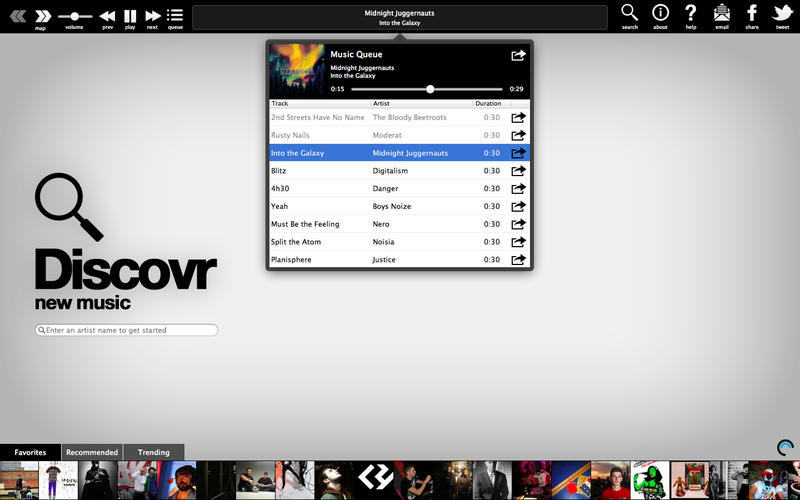Open the about info icon
The image size is (800, 500).
click(660, 13)
